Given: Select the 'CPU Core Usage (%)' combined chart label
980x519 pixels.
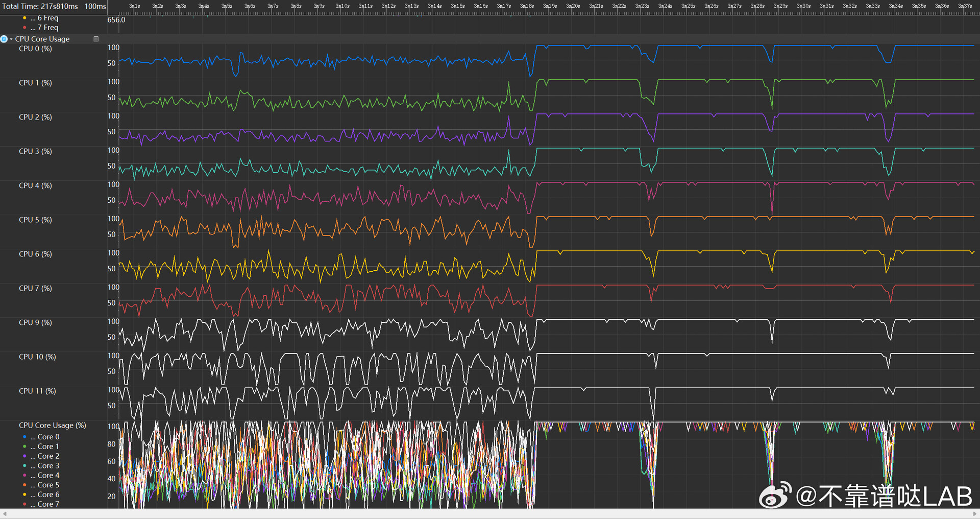Looking at the screenshot, I should tap(53, 425).
